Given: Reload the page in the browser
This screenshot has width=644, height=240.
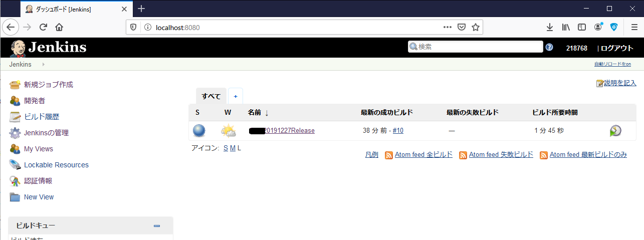Looking at the screenshot, I should pyautogui.click(x=43, y=27).
